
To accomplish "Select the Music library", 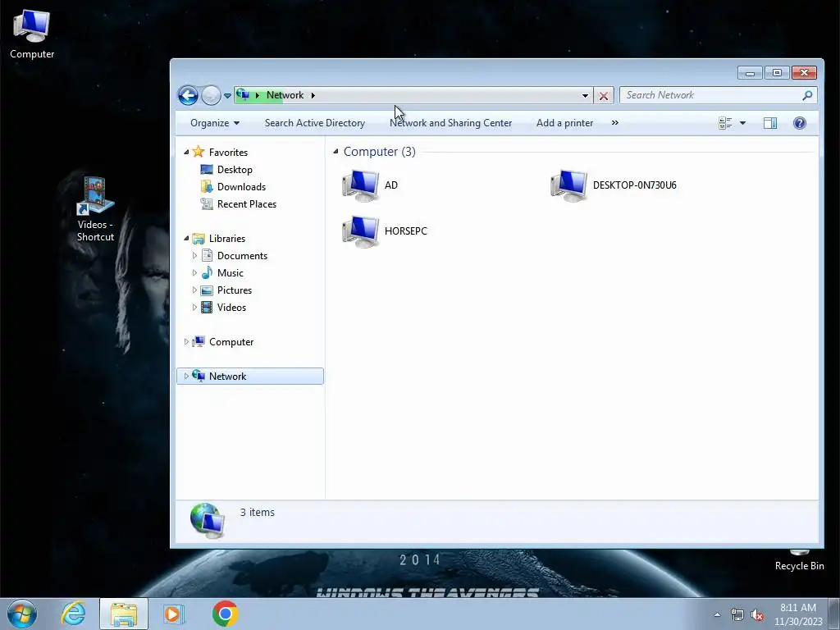I will coord(231,272).
